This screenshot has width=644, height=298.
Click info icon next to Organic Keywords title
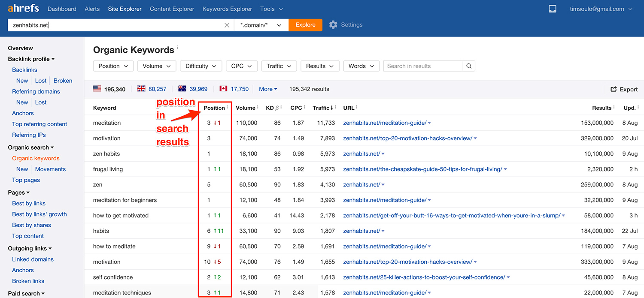[x=177, y=48]
